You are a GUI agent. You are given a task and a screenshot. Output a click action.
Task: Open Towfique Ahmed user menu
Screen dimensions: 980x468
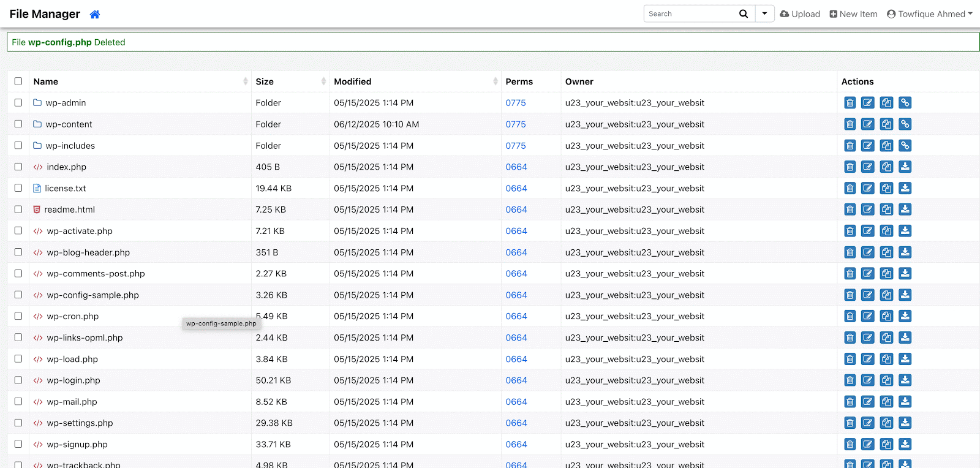point(930,14)
